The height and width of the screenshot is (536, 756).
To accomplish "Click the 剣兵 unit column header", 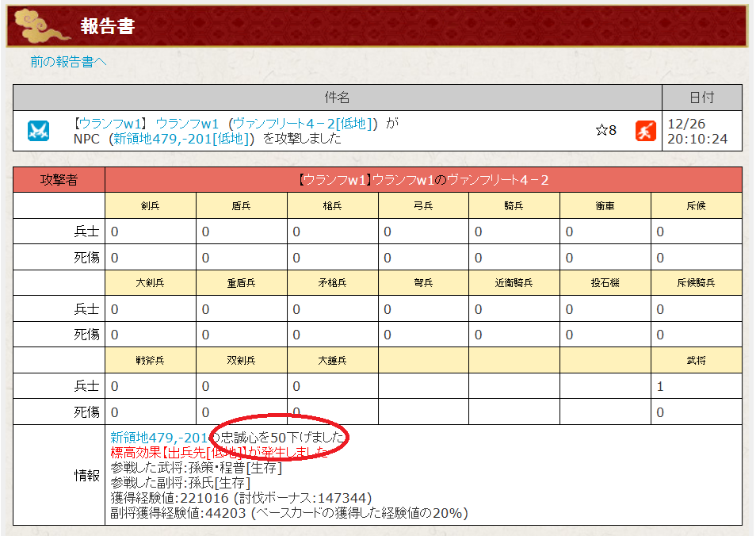I will (151, 206).
